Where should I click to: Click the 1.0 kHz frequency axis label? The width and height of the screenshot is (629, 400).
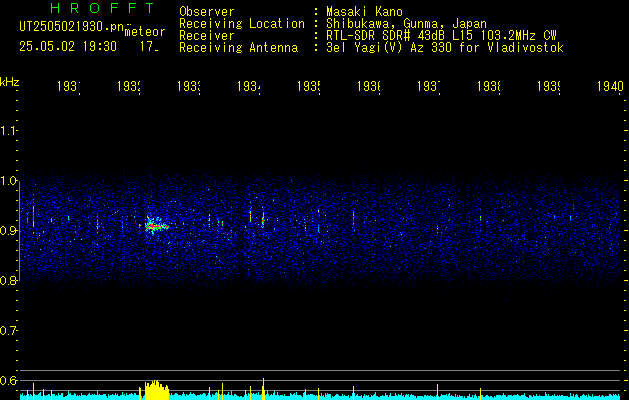click(x=8, y=181)
